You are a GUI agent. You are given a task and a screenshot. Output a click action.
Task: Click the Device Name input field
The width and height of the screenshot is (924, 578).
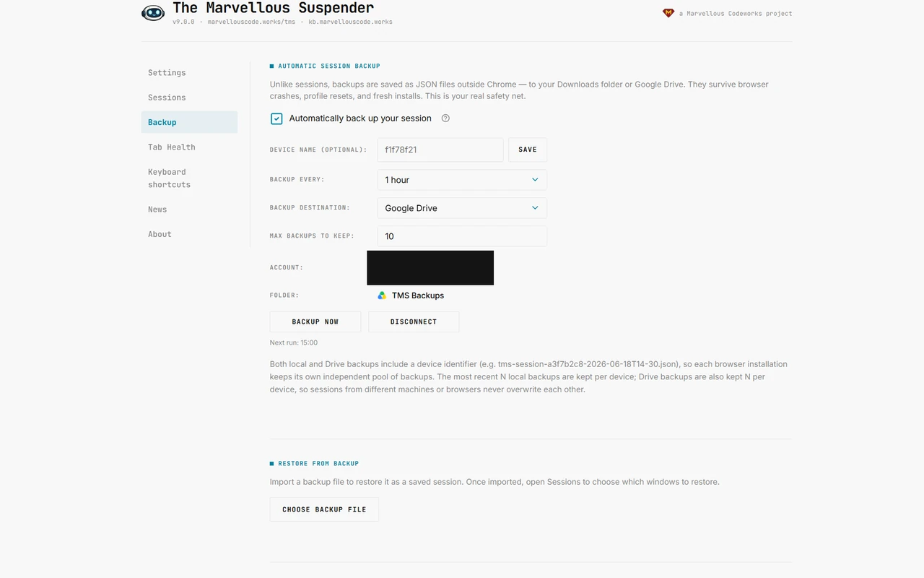[440, 150]
